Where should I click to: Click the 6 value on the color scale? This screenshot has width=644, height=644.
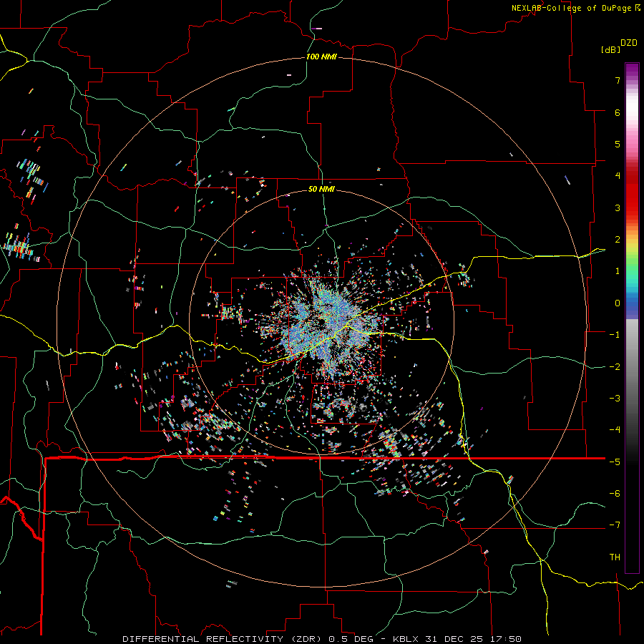618,112
